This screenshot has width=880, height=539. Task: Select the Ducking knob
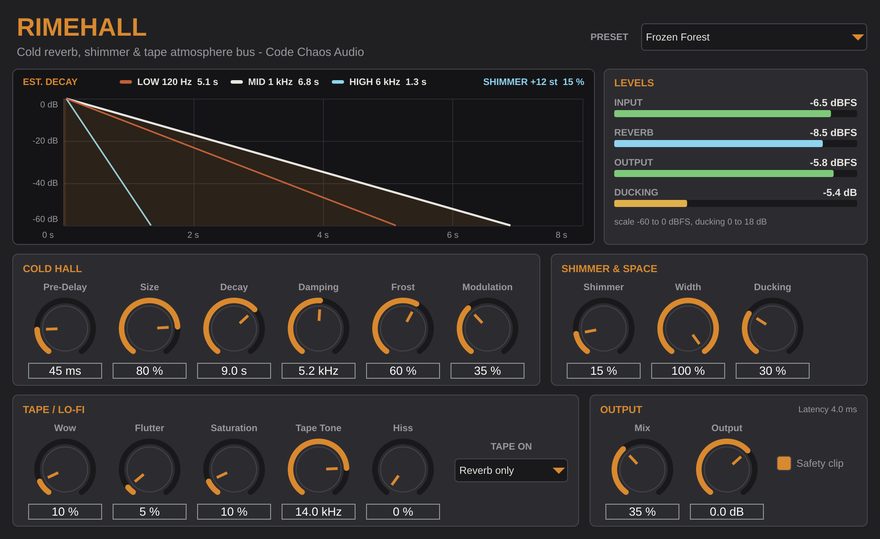tap(772, 328)
